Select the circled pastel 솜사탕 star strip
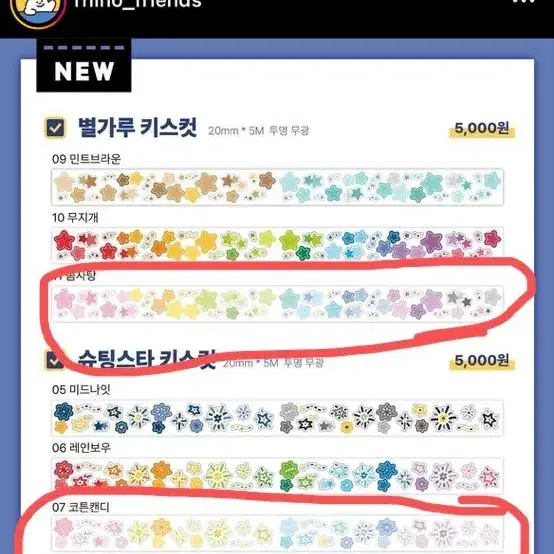This screenshot has height=554, width=554. [x=277, y=304]
